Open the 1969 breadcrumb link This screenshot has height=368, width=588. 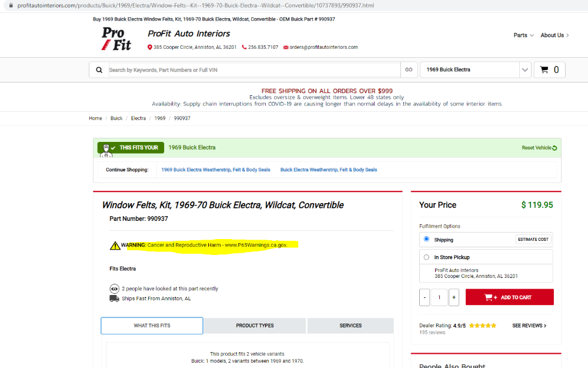coord(160,118)
